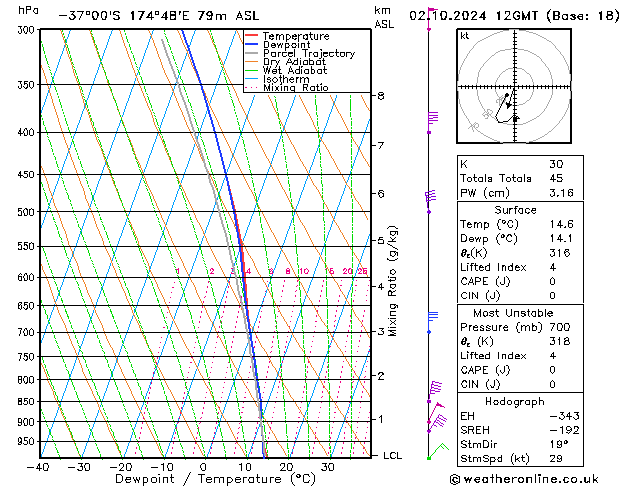The width and height of the screenshot is (629, 486).
Task: Click the K index value 30
Action: tap(556, 164)
